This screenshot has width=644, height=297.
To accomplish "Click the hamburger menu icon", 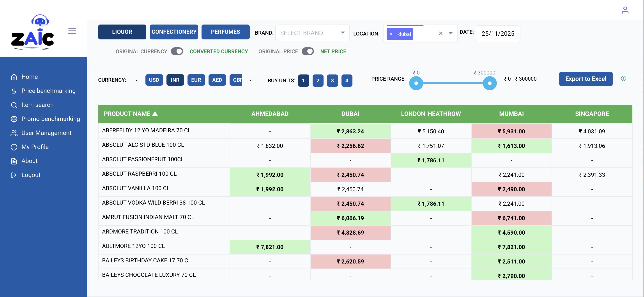I will point(72,31).
